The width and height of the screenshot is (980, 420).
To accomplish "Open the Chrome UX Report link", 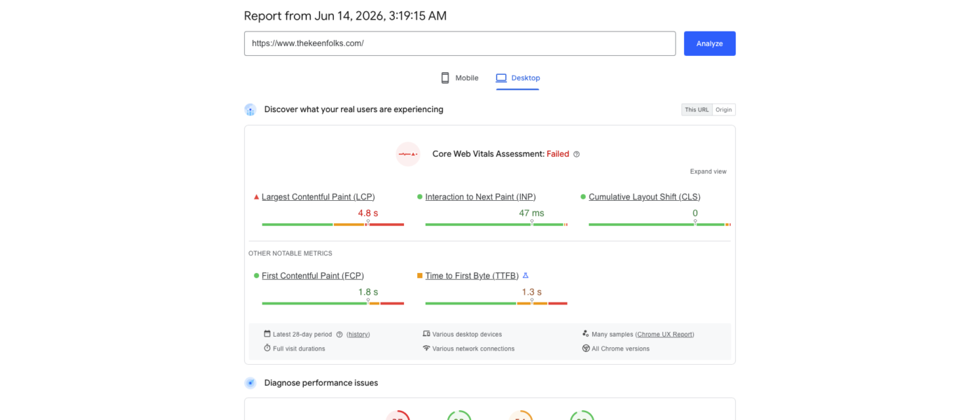I will tap(665, 335).
